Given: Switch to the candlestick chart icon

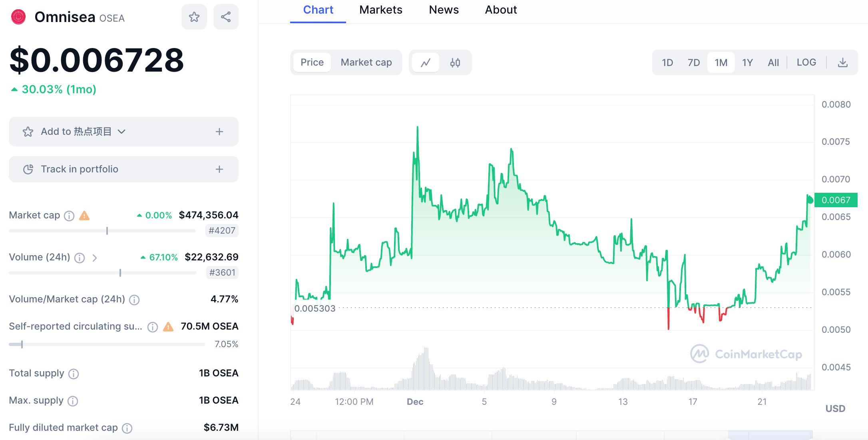Looking at the screenshot, I should point(455,62).
